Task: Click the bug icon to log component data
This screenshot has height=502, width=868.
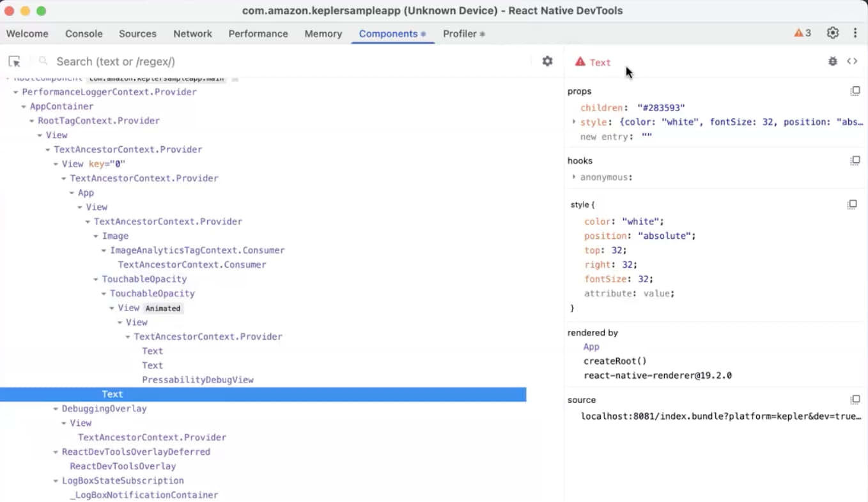Action: pyautogui.click(x=832, y=61)
